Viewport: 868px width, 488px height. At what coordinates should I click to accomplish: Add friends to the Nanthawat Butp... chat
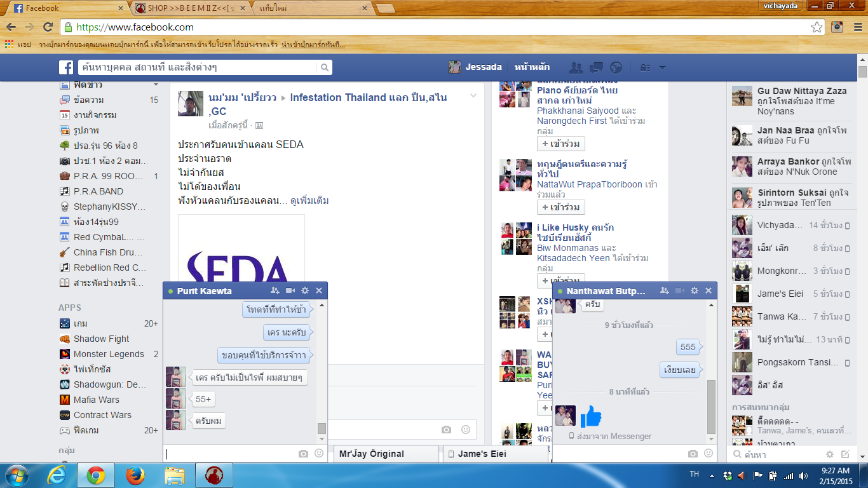665,291
